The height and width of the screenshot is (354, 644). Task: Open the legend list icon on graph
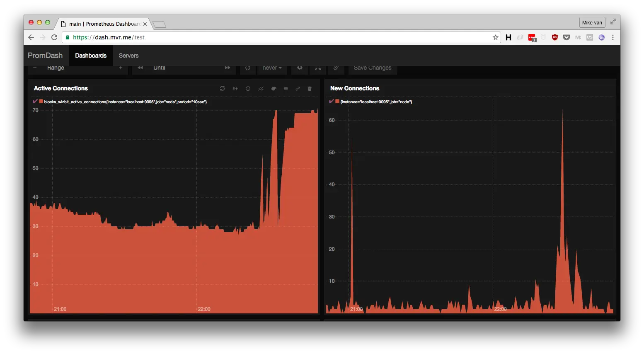pyautogui.click(x=286, y=88)
